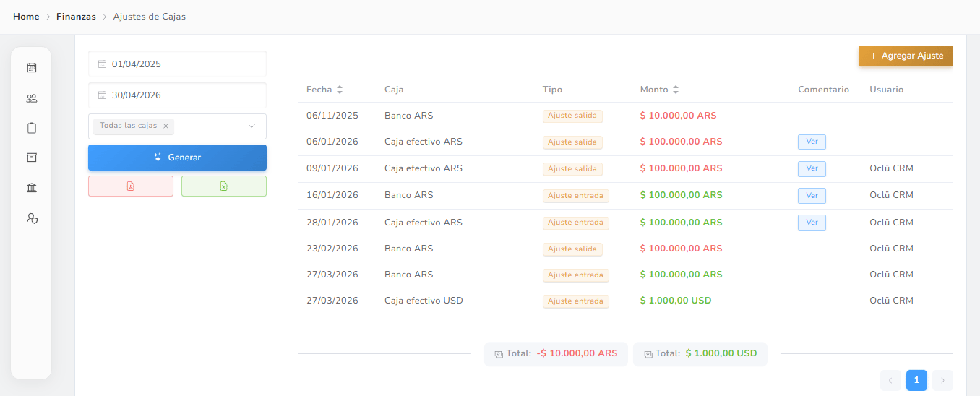This screenshot has height=396, width=980.
Task: View comment for 06/01/2026 row
Action: click(812, 142)
